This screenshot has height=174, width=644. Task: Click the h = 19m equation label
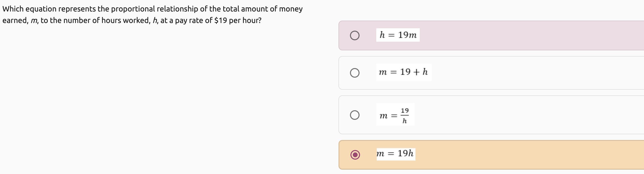(398, 35)
